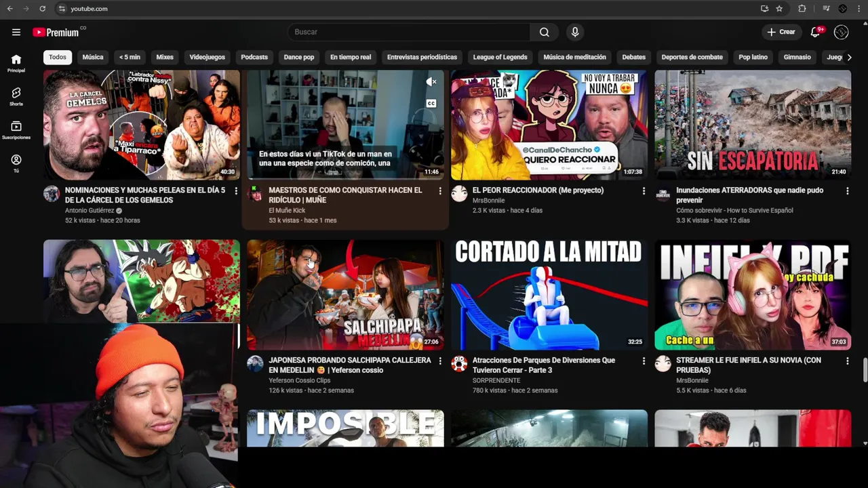Screen dimensions: 868x488
Task: Open the Yeferson Cossio Clips channel link
Action: pos(299,381)
